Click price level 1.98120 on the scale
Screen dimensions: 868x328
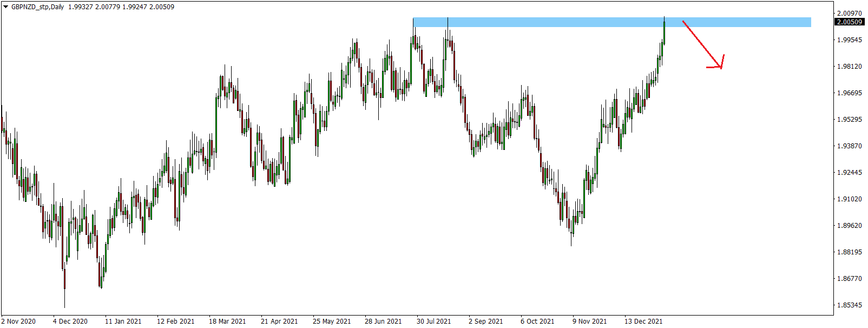849,66
